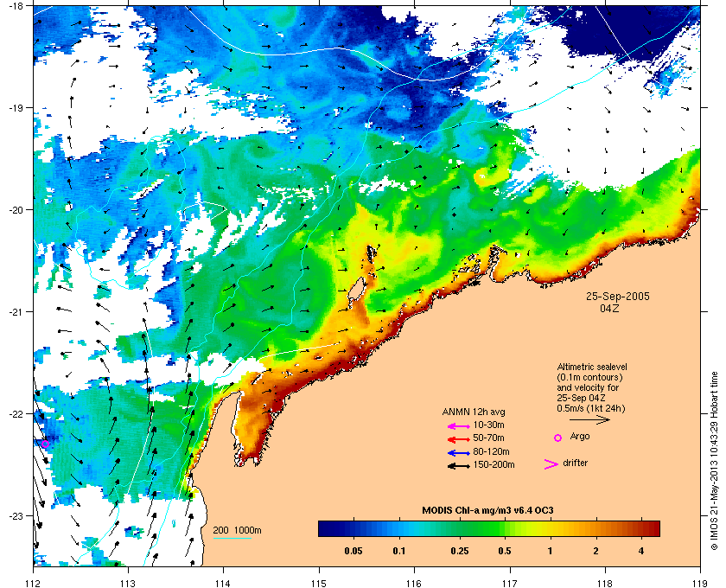Click the black 150-200m legend arrow
The image size is (726, 588).
point(459,466)
